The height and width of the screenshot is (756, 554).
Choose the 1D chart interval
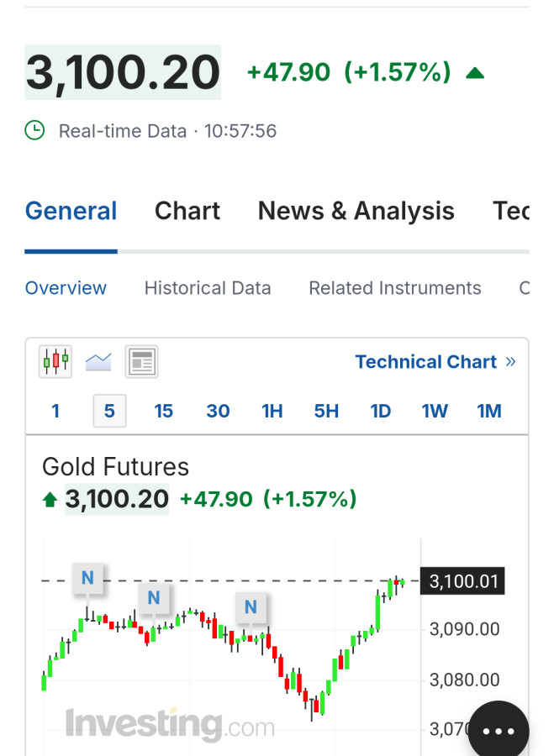pos(381,411)
